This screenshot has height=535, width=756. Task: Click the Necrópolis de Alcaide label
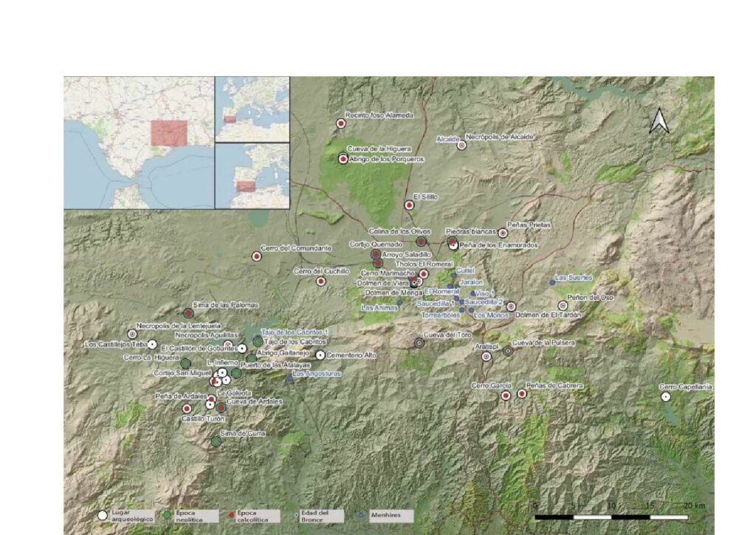click(501, 137)
